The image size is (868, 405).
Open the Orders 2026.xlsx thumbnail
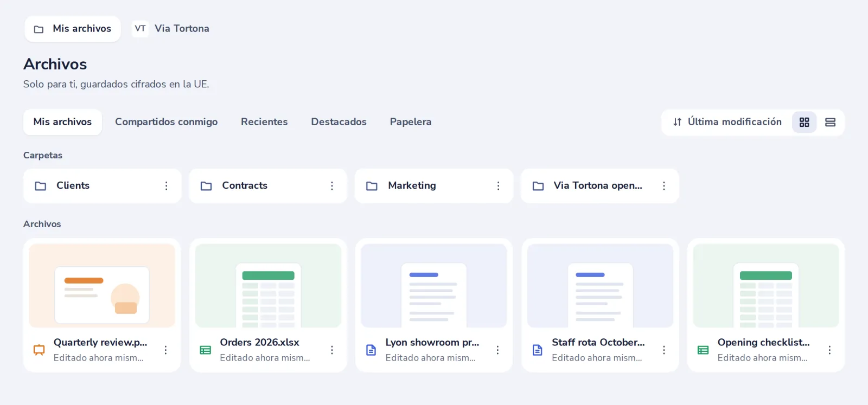pos(268,286)
